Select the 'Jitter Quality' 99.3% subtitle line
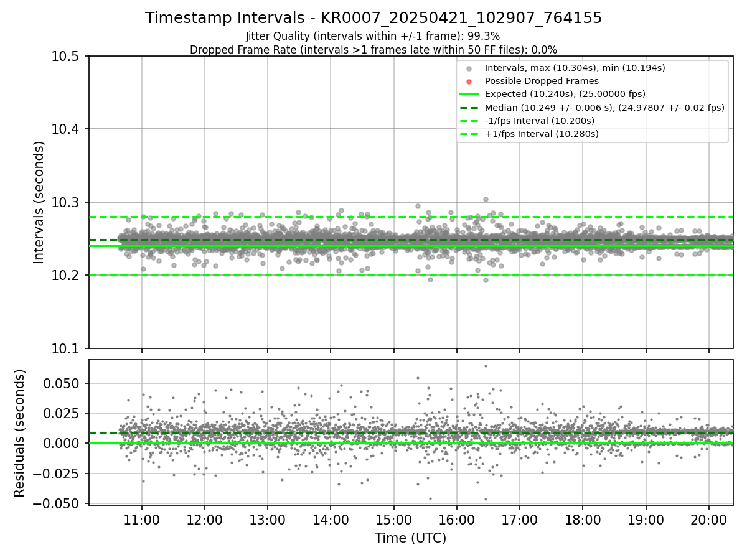Screen dimensions: 747x560 (x=373, y=37)
